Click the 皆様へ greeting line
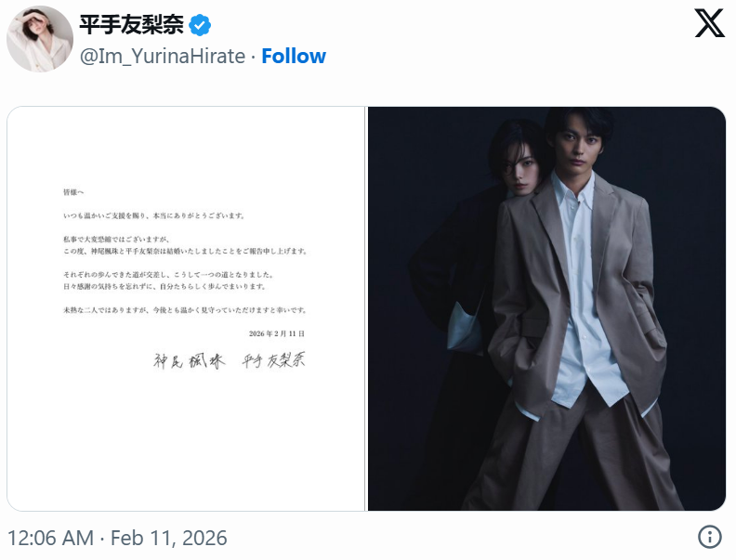 click(x=73, y=192)
